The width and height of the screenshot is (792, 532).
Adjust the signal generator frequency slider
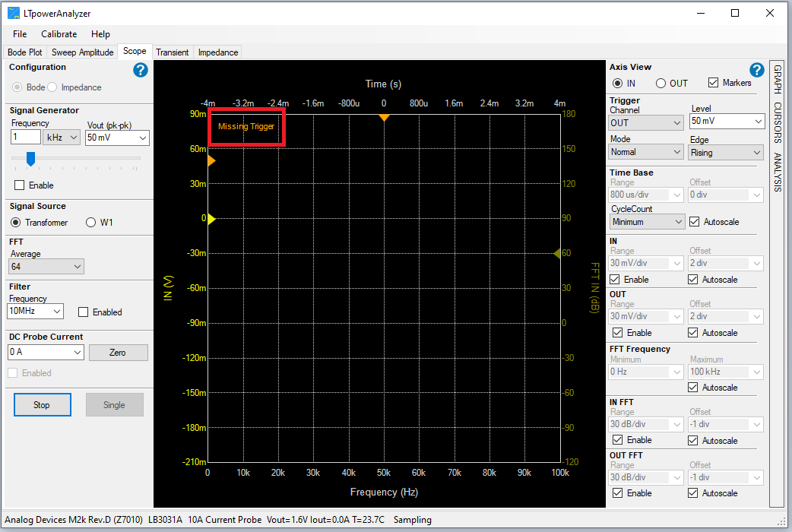tap(30, 158)
